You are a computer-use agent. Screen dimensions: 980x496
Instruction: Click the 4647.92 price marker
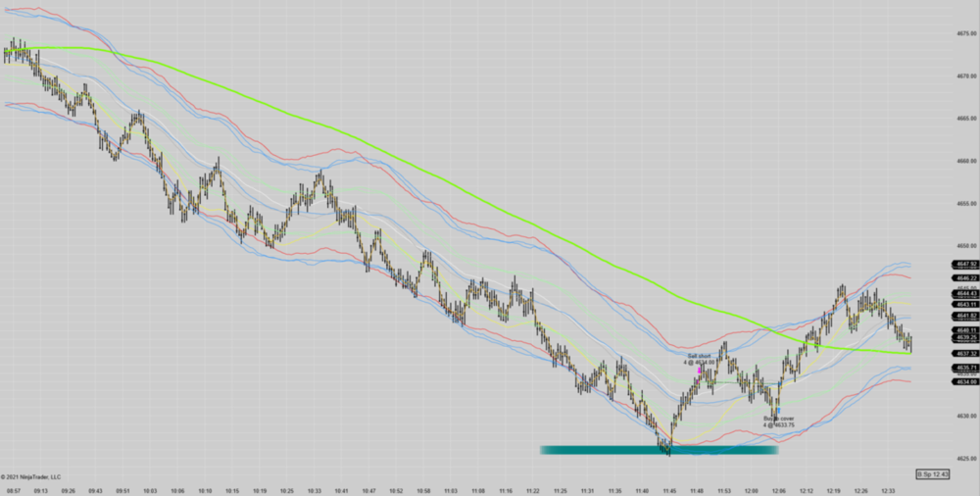[964, 265]
